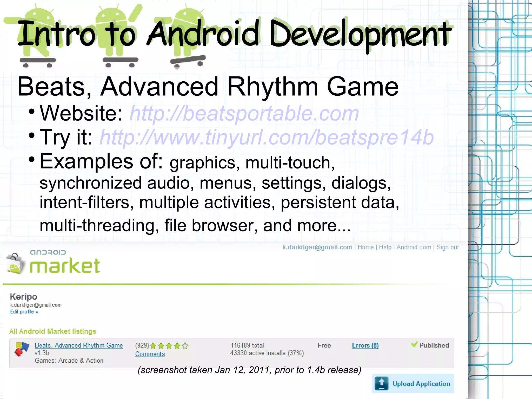Click the Published status text

pos(434,345)
